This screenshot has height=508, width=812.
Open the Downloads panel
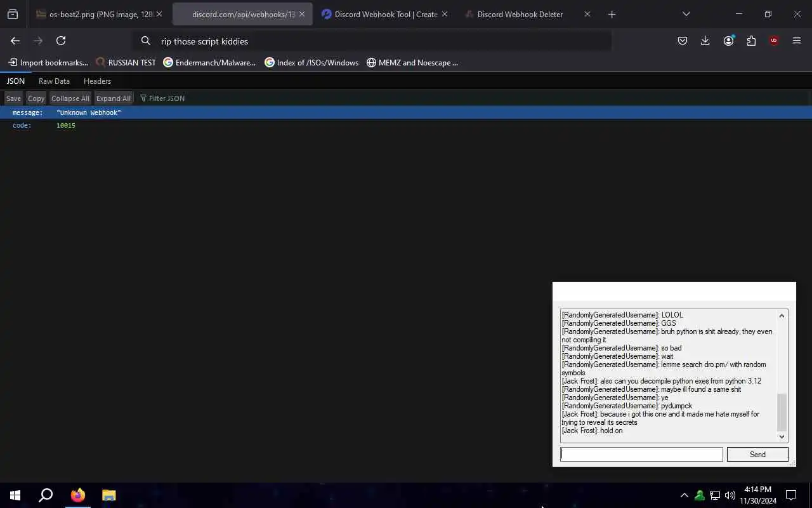705,41
